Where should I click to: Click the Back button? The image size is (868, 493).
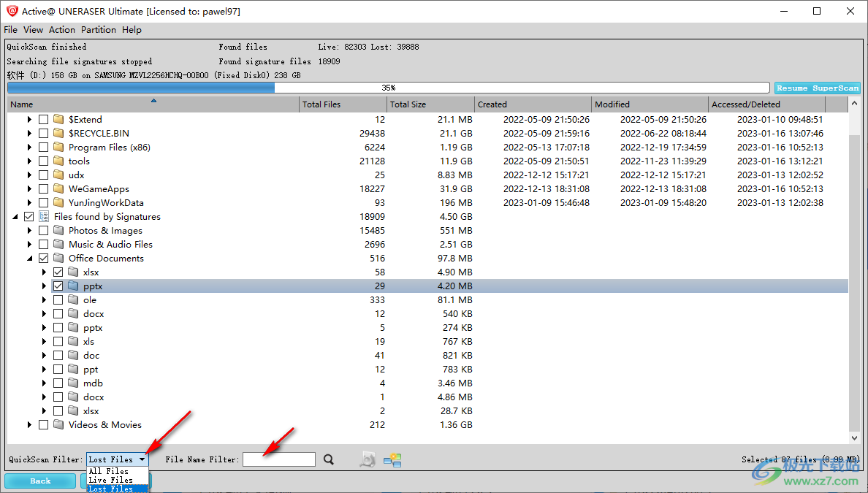click(40, 481)
